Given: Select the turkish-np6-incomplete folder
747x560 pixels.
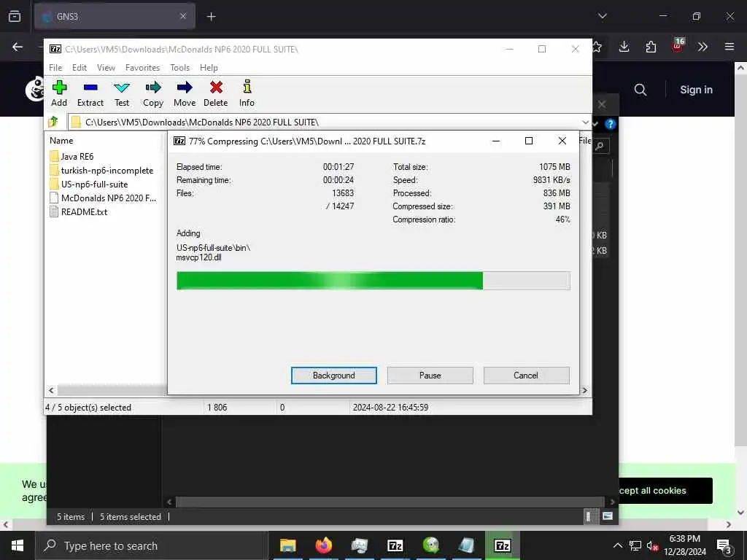Looking at the screenshot, I should (101, 170).
